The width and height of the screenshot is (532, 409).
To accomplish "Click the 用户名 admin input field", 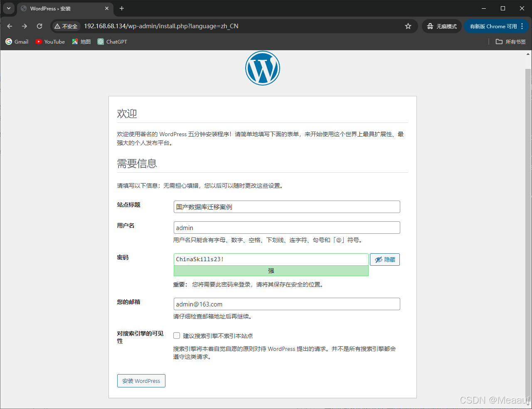I will tap(287, 228).
